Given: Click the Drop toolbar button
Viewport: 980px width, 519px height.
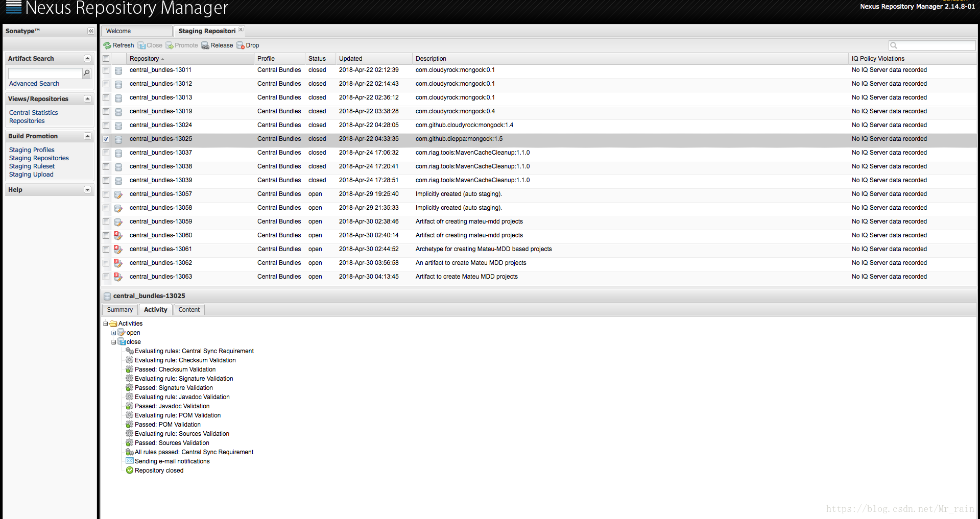Looking at the screenshot, I should [248, 45].
